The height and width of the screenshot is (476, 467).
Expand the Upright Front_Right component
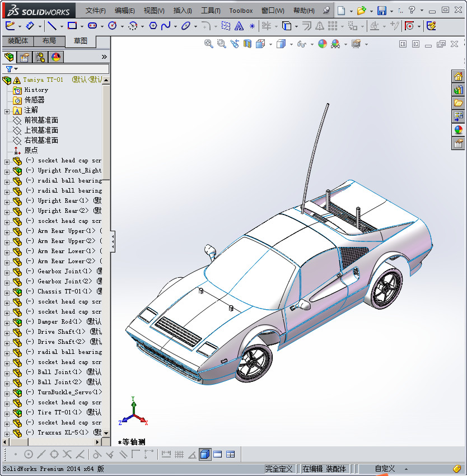(x=7, y=172)
